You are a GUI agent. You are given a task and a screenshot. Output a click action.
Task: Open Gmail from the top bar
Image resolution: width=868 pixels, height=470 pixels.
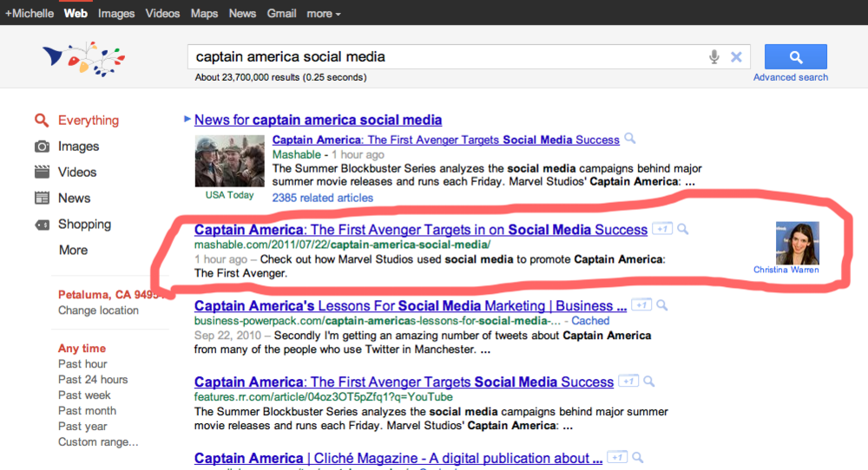tap(282, 13)
